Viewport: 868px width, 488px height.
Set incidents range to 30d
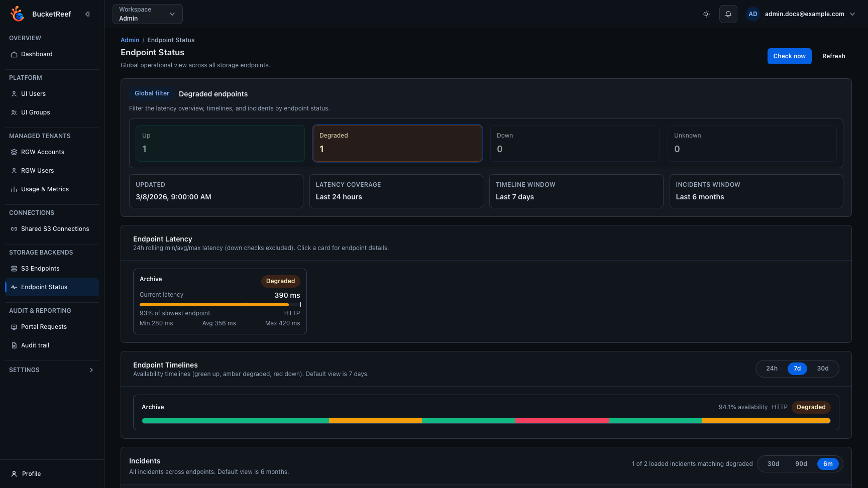774,464
